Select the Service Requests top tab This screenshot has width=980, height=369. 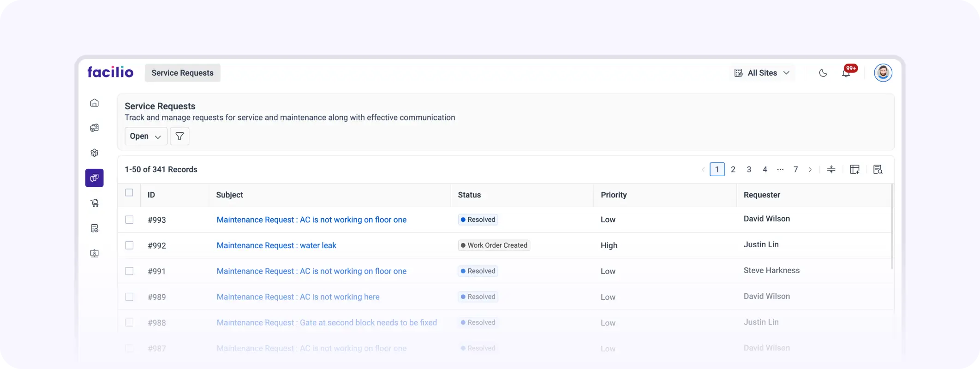[182, 73]
